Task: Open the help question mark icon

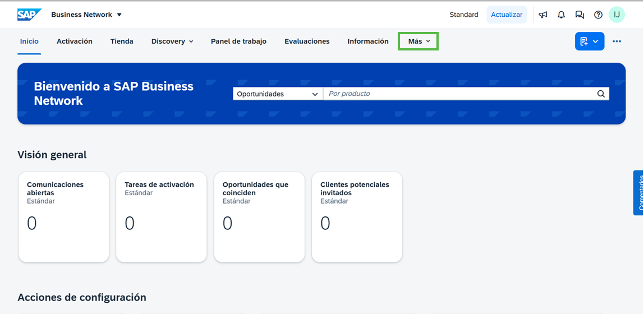Action: [598, 15]
